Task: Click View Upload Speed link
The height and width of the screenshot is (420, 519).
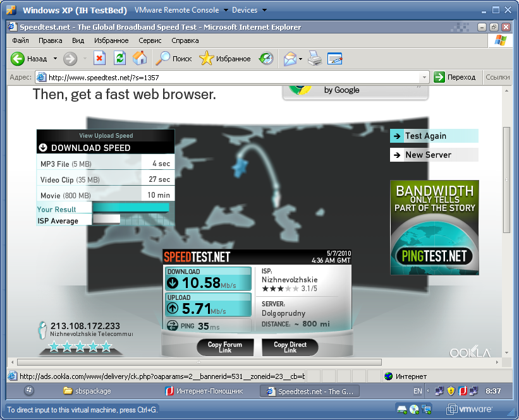Action: coord(106,136)
